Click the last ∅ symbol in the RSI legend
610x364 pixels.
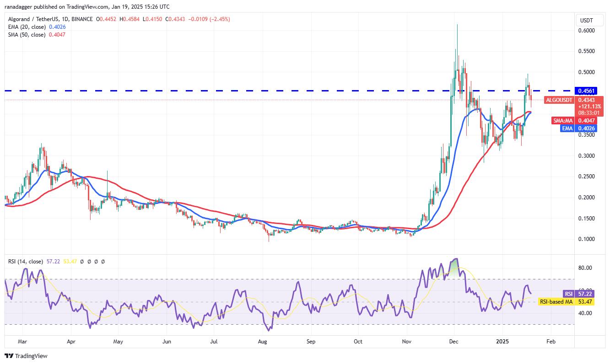[103, 261]
